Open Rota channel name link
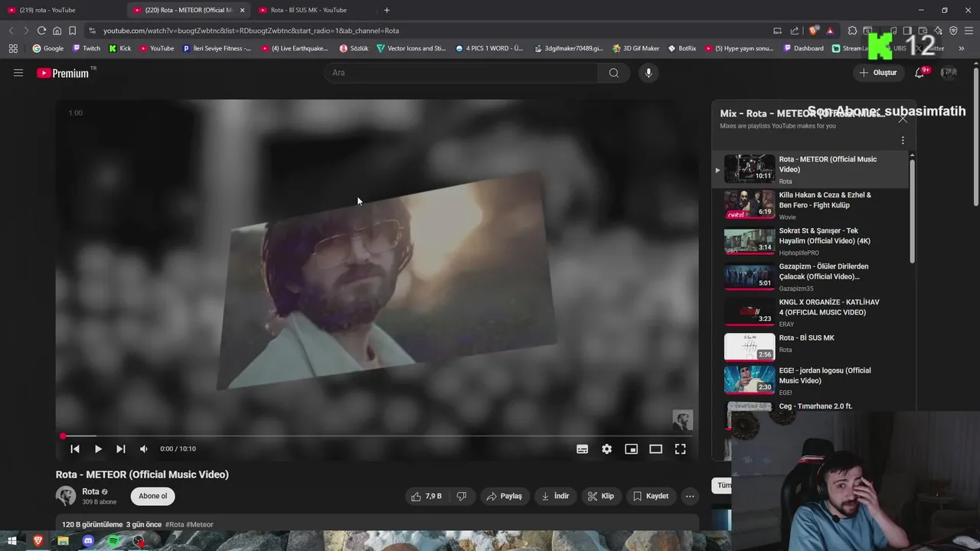The width and height of the screenshot is (980, 551). click(x=90, y=491)
